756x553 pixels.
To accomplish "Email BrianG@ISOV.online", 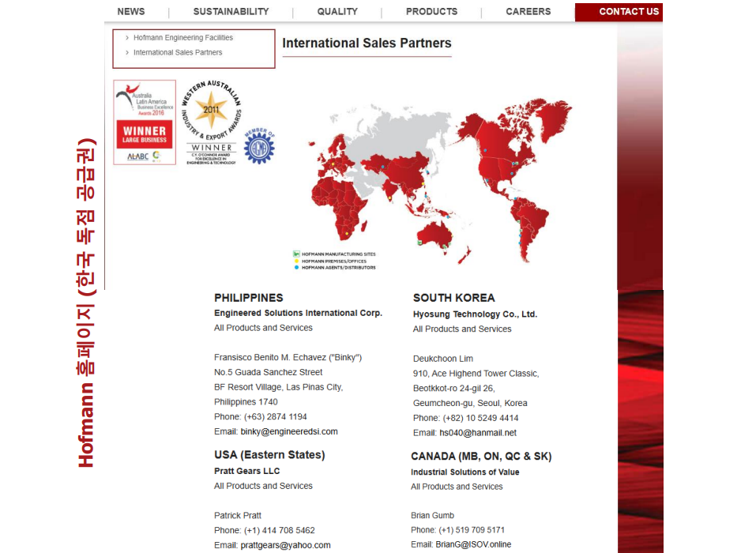I will 473,544.
